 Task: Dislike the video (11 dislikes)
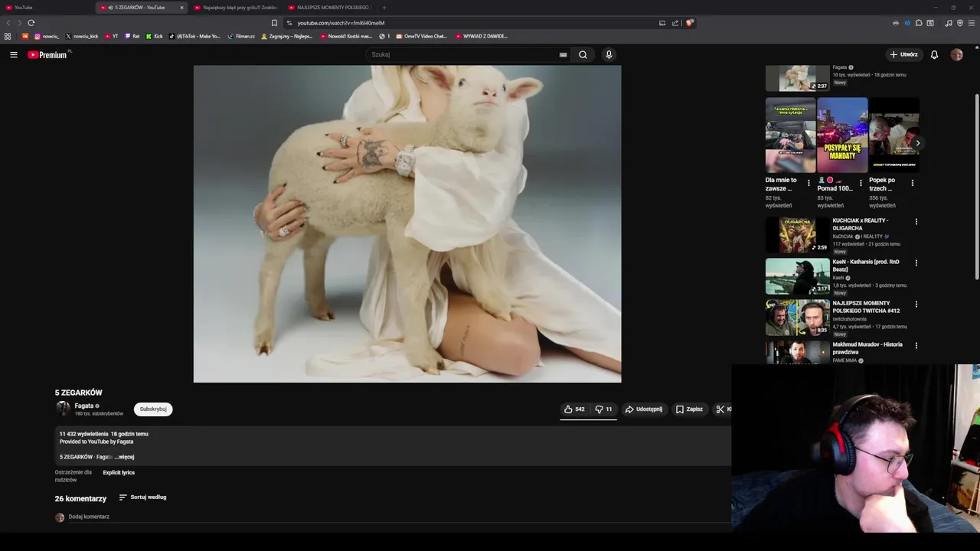point(603,409)
